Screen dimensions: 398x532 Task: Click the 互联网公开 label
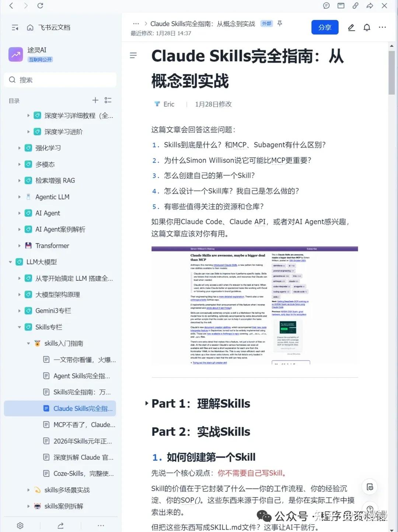coord(41,59)
